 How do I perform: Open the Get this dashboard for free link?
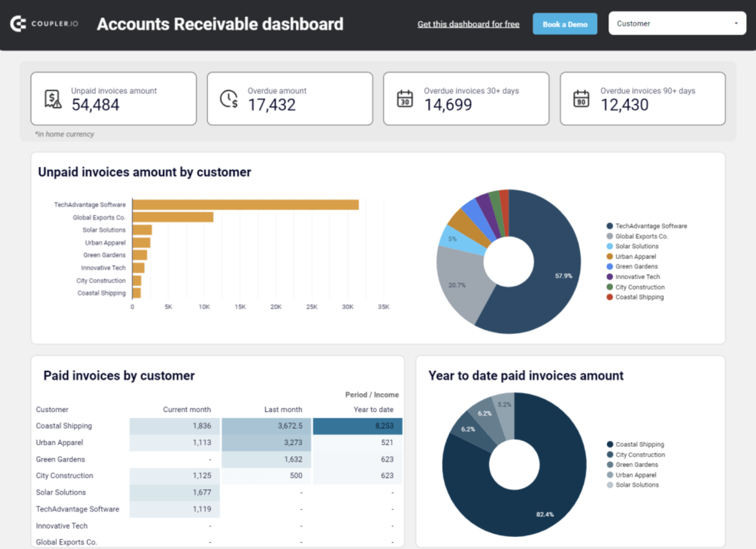[468, 24]
